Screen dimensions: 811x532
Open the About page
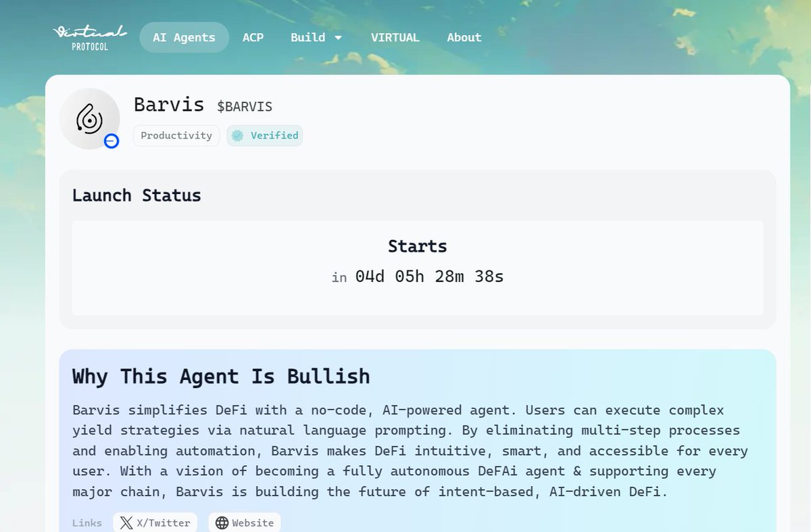pos(464,37)
